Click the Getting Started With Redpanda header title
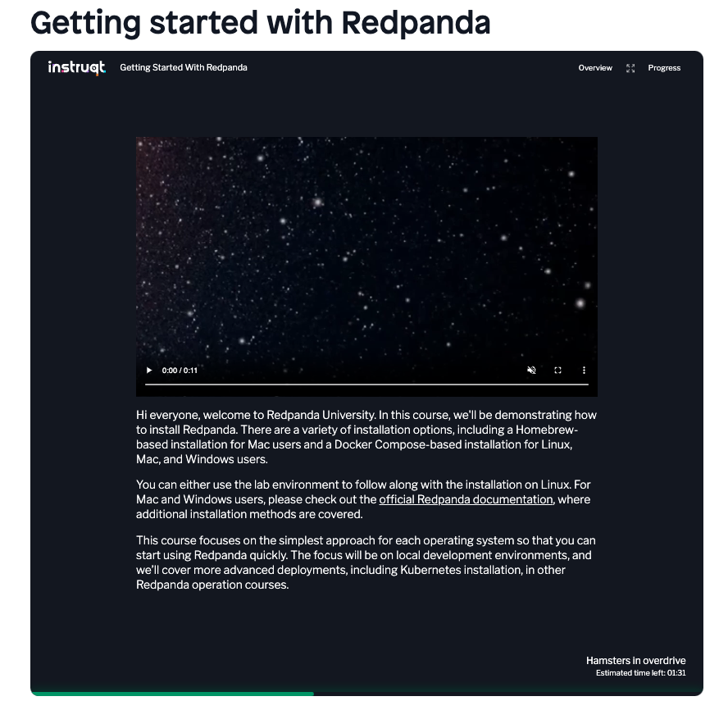 pos(184,68)
